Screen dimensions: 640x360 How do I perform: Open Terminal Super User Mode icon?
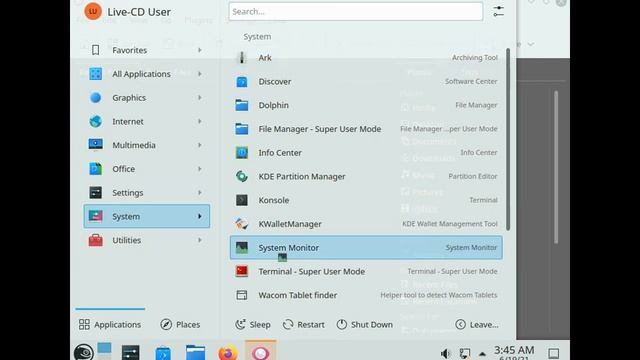pos(242,271)
